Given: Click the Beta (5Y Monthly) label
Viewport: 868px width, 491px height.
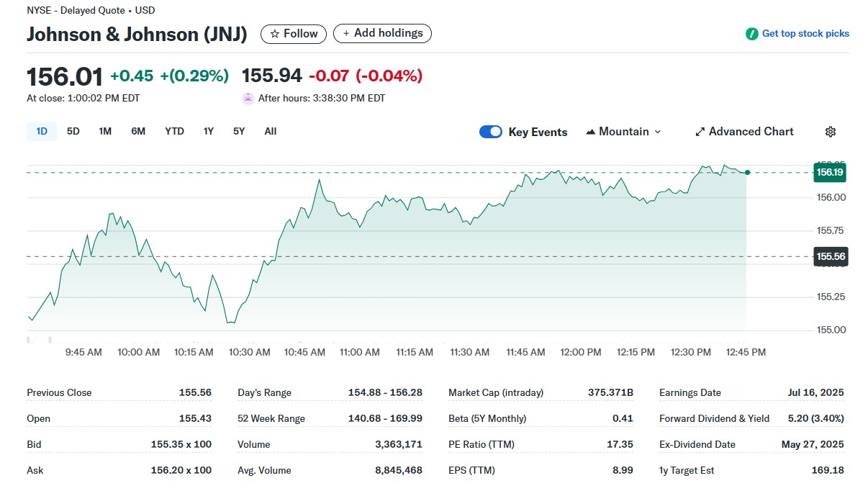Looking at the screenshot, I should (x=487, y=418).
